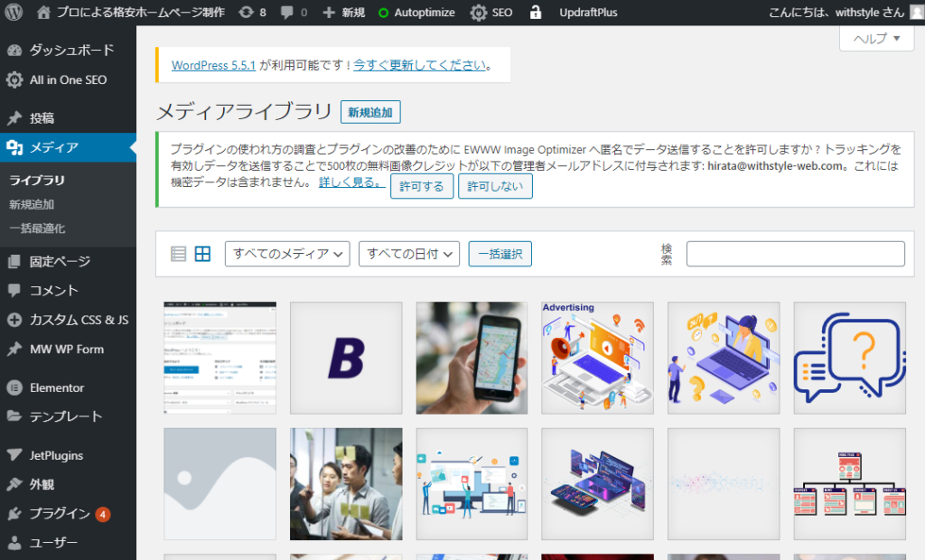The width and height of the screenshot is (925, 560).
Task: Switch media library to grid view
Action: 202,254
